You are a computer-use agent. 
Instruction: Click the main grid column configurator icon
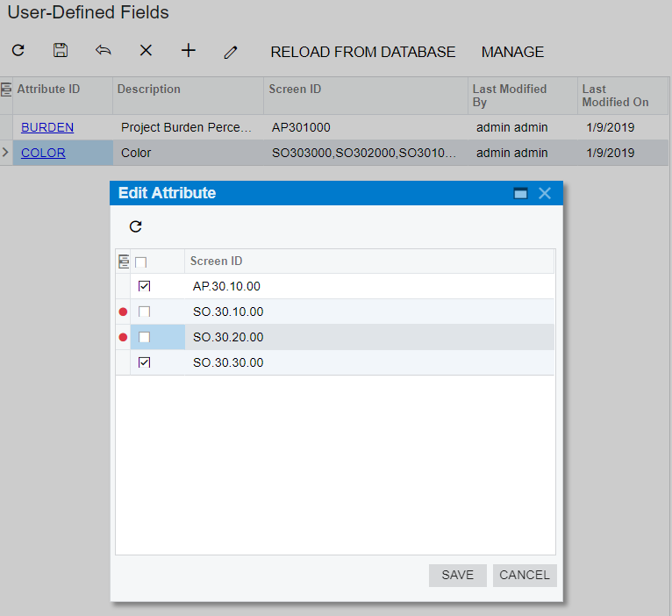pyautogui.click(x=6, y=89)
